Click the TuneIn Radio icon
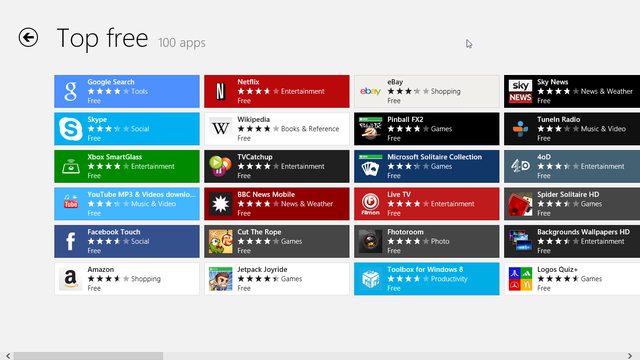 [x=520, y=129]
